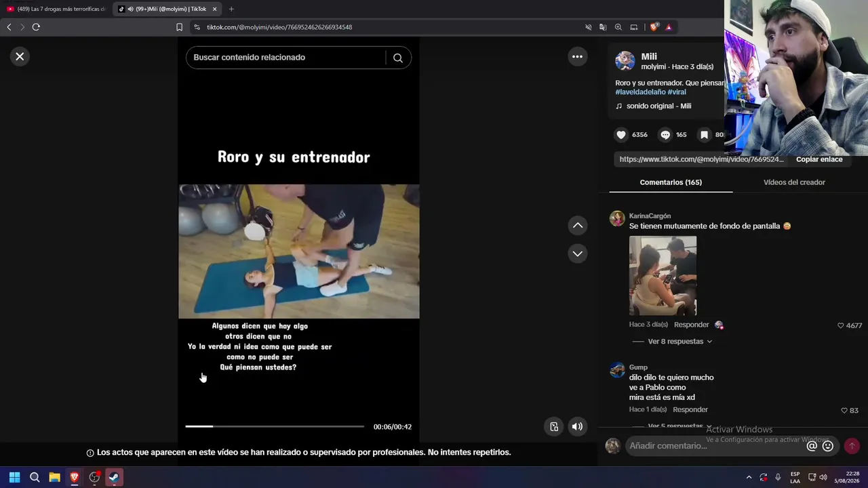Open the Windows Start menu
The height and width of the screenshot is (488, 868).
14,477
